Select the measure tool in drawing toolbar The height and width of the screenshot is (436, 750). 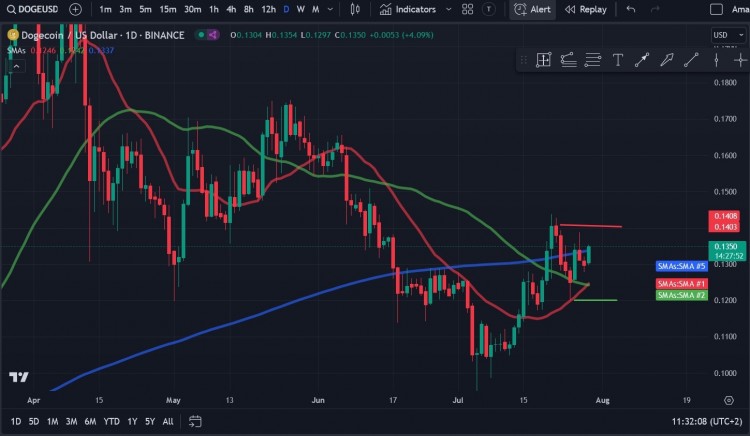click(544, 60)
